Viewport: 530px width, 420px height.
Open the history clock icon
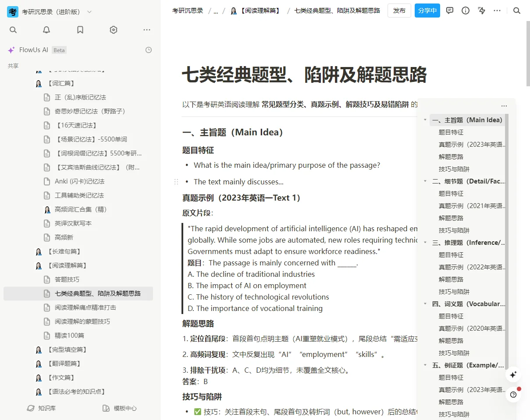[x=149, y=50]
